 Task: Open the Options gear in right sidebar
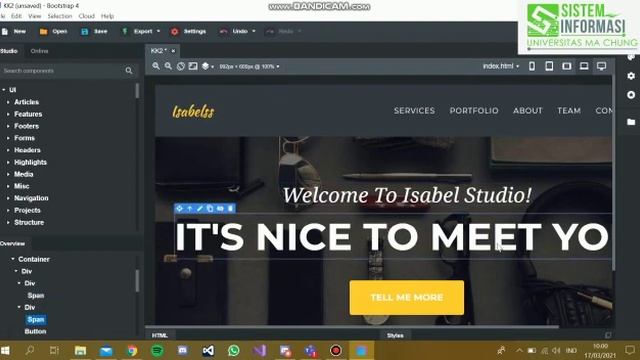[631, 76]
